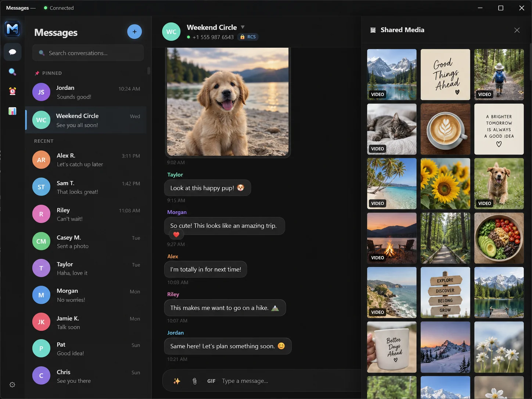Screen dimensions: 532x399
Task: Open the Jamie K. conversation
Action: [x=86, y=322]
